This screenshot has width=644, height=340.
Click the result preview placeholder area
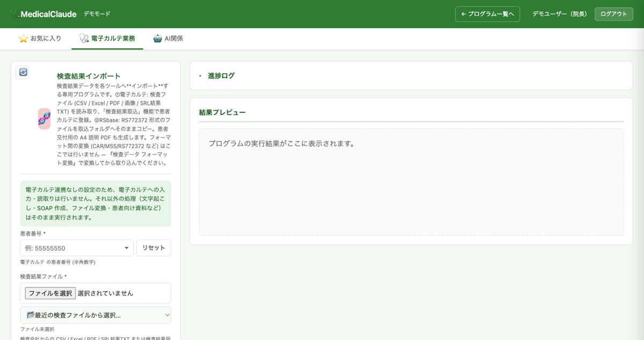point(411,182)
